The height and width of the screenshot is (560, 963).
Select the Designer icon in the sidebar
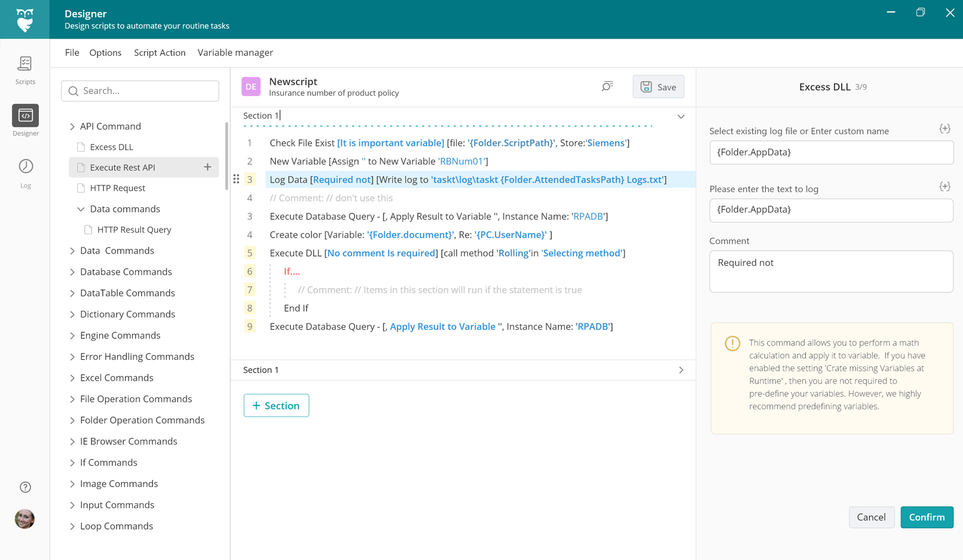(25, 117)
